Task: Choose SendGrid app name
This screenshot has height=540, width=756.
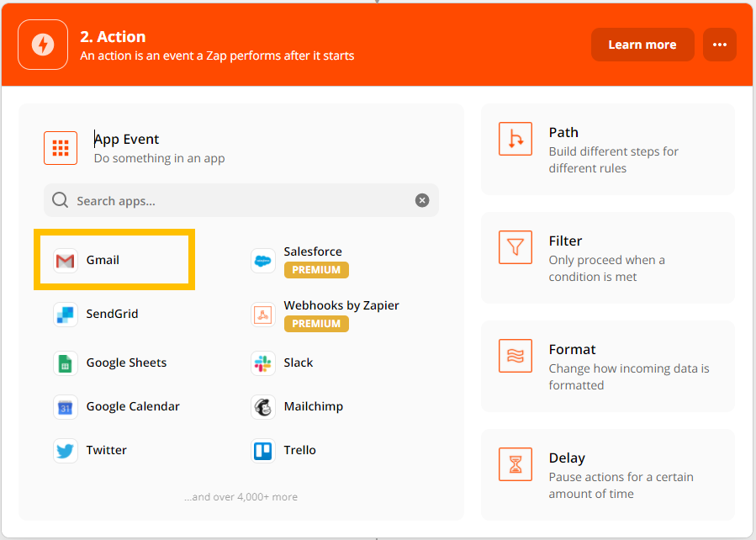Action: pos(113,314)
